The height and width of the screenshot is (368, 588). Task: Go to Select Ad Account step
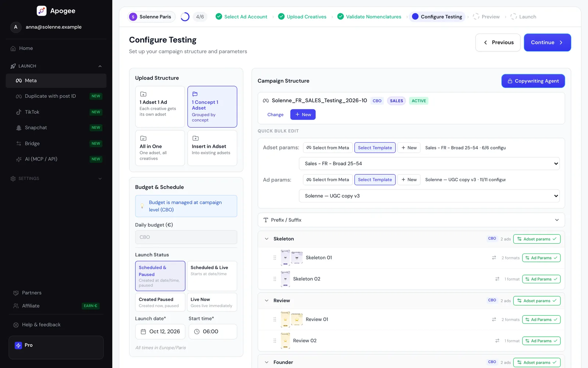click(x=241, y=17)
